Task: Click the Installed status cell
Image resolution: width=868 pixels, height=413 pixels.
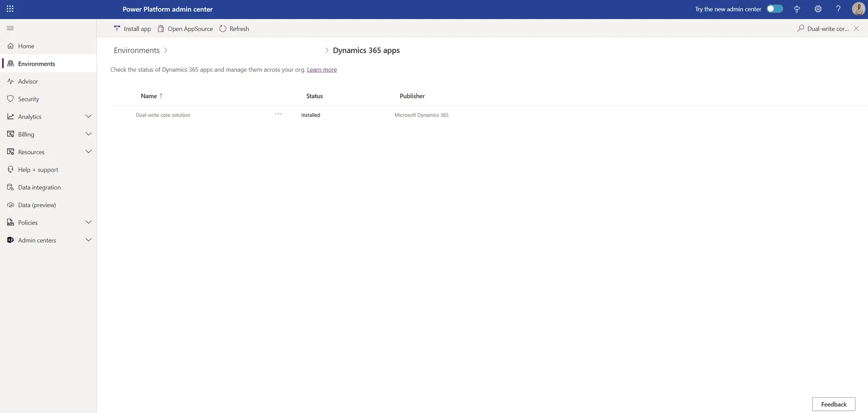Action: click(311, 115)
